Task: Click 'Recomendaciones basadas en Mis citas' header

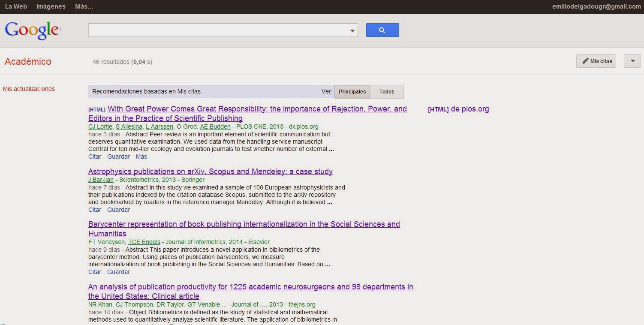Action: (146, 91)
